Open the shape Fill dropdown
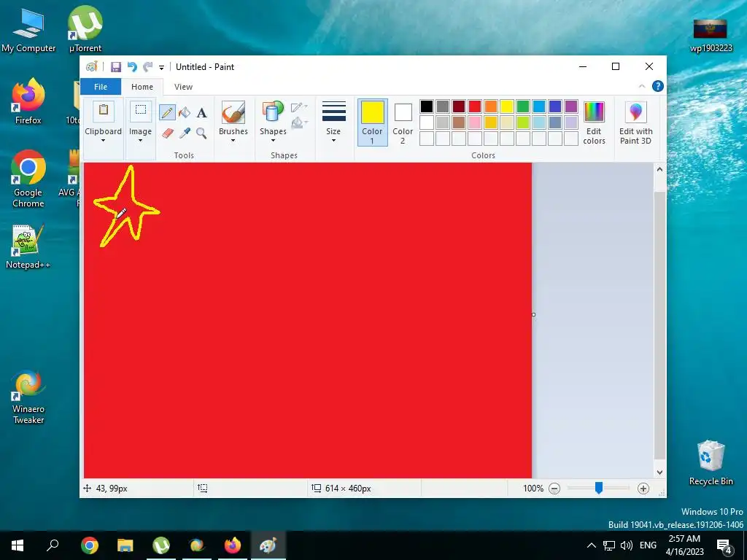This screenshot has width=747, height=560. pos(299,122)
